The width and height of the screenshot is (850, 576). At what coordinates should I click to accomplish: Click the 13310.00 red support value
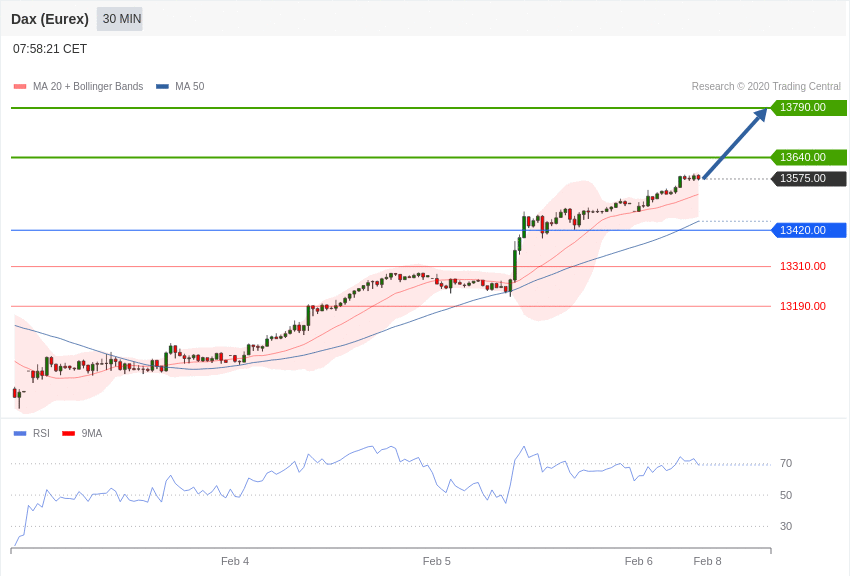(803, 266)
